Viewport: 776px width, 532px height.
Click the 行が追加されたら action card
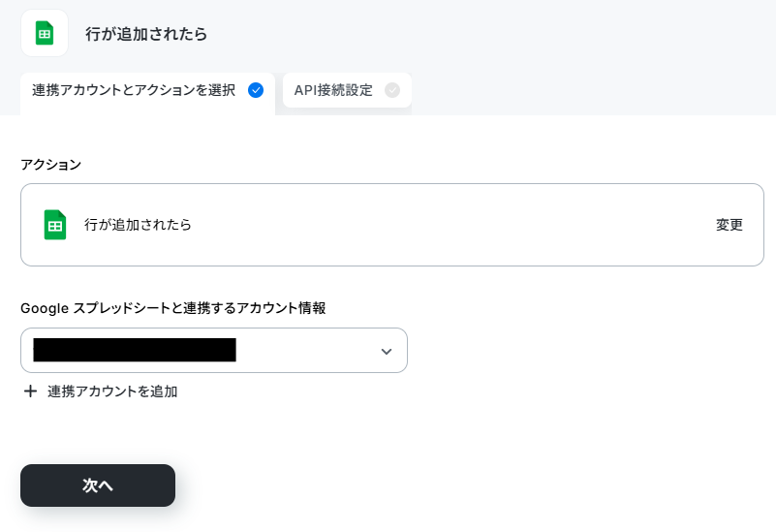coord(392,225)
